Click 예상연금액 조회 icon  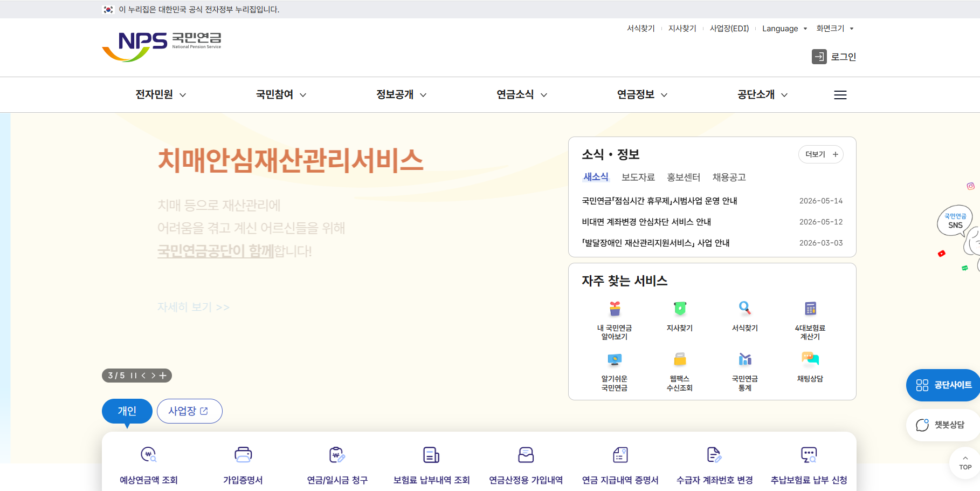point(148,455)
